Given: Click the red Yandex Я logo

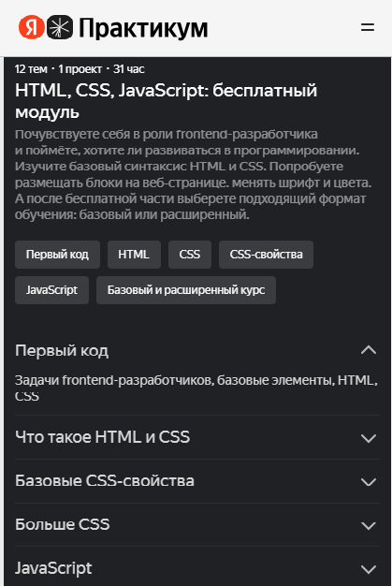Looking at the screenshot, I should (x=32, y=27).
